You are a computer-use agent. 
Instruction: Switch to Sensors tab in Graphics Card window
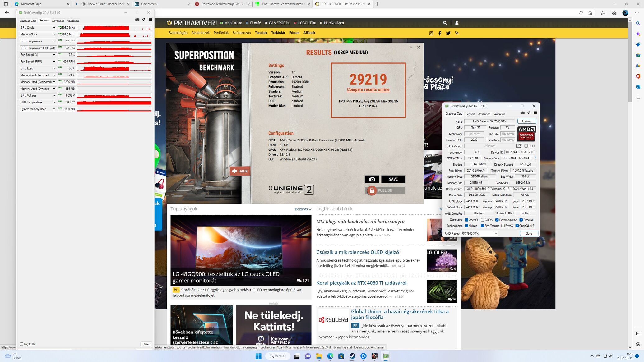[x=470, y=114]
